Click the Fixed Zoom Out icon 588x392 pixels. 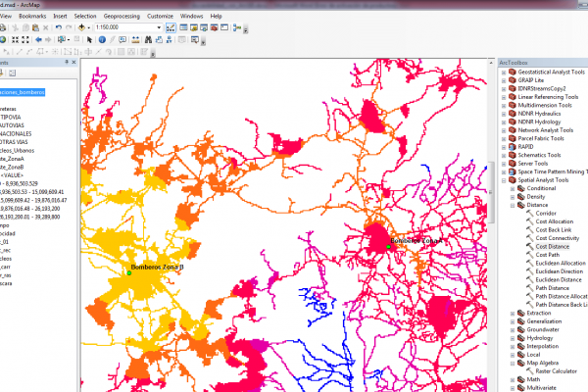(25, 39)
